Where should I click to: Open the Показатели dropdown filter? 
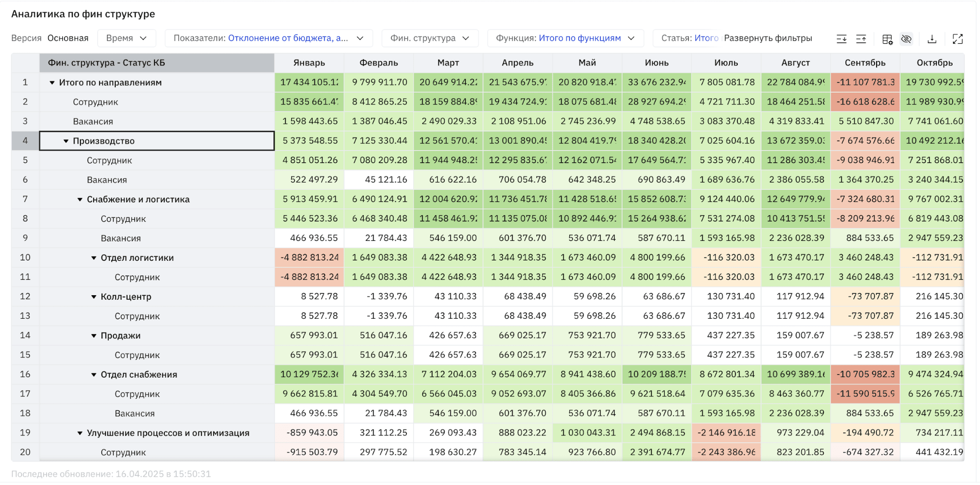(x=269, y=38)
